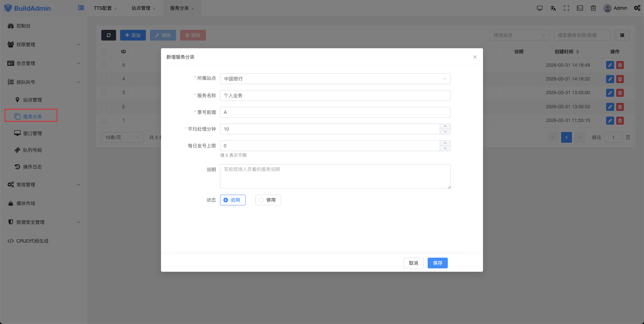
Task: Open layout settings gears icon
Action: (637, 8)
